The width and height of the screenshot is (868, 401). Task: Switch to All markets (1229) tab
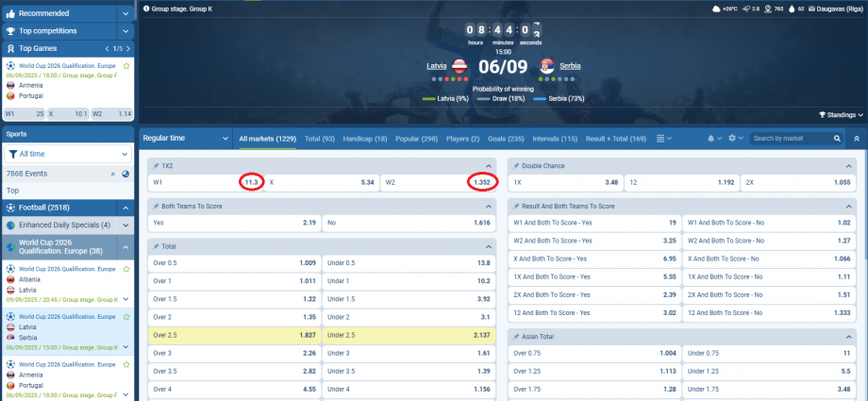pos(267,139)
